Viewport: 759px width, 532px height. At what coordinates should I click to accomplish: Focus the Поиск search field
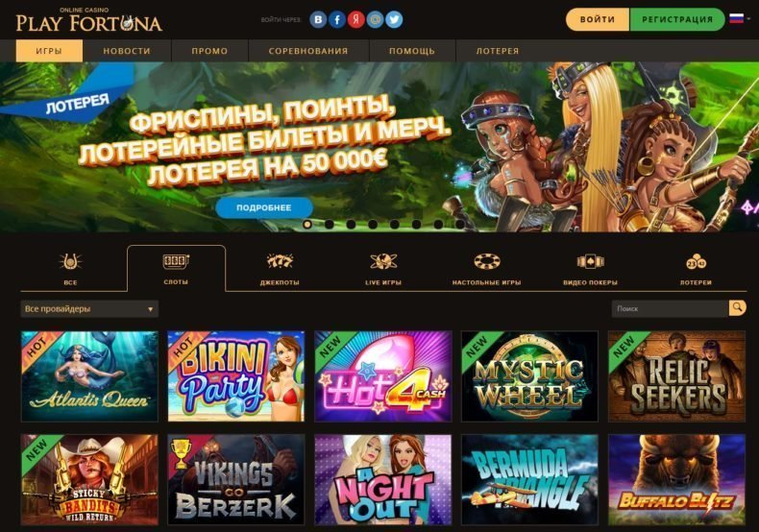tap(670, 308)
